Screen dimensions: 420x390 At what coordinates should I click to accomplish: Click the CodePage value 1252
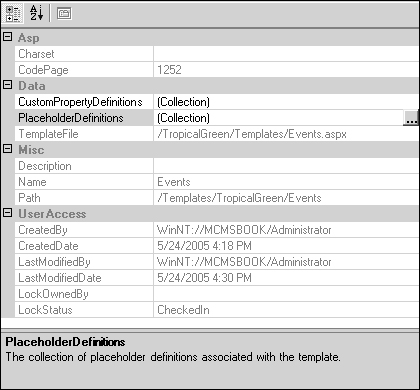[169, 70]
